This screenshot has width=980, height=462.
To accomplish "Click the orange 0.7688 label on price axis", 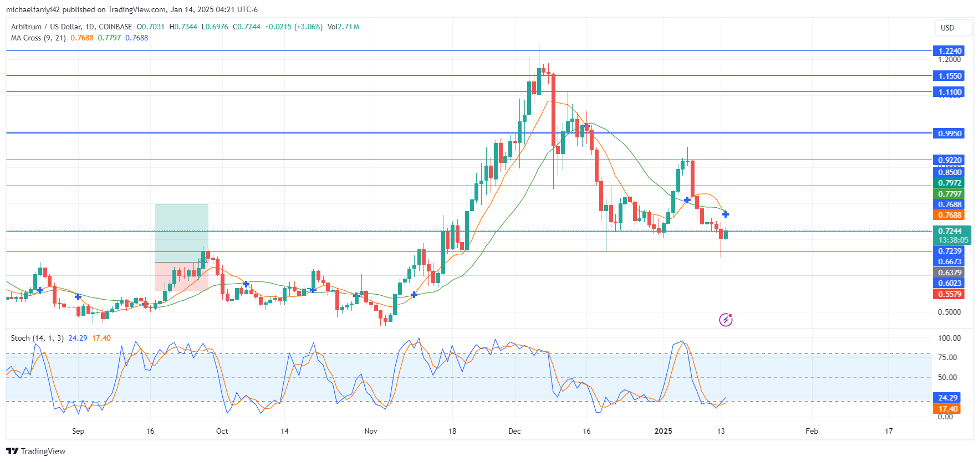I will pyautogui.click(x=949, y=215).
